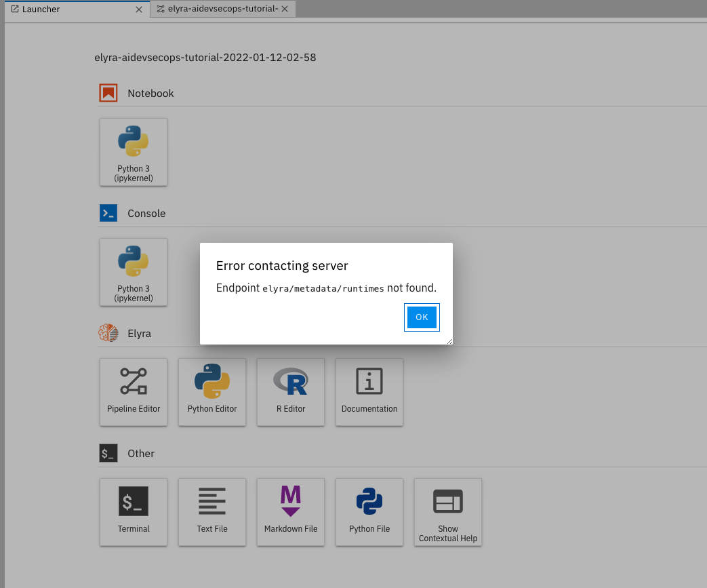Click the Notebook section heading
Screen dimensions: 707x588
(x=150, y=94)
